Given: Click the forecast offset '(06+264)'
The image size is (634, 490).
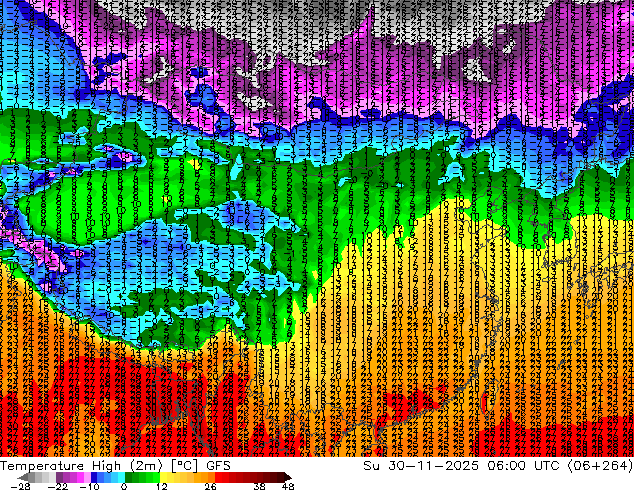Looking at the screenshot, I should tap(600, 466).
